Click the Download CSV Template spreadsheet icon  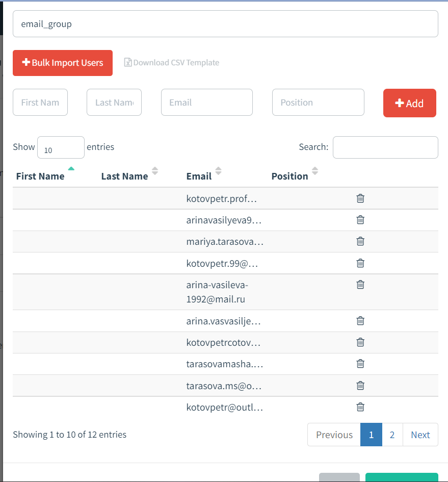tap(127, 62)
